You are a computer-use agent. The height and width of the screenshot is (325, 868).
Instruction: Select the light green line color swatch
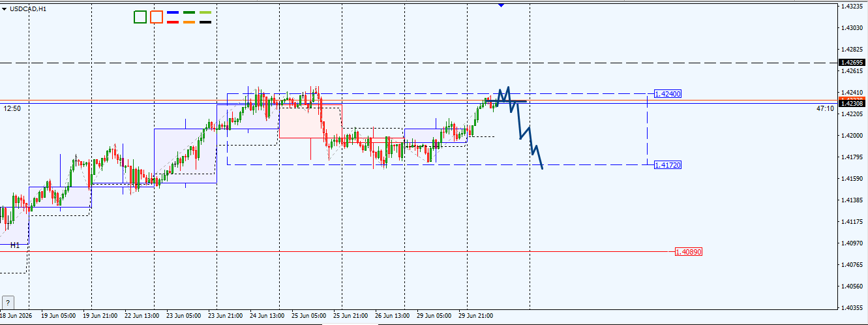pos(205,12)
